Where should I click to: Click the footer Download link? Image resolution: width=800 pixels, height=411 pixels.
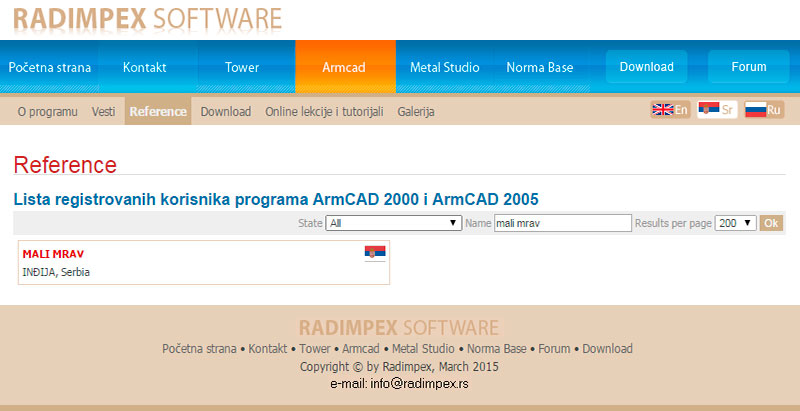click(607, 349)
